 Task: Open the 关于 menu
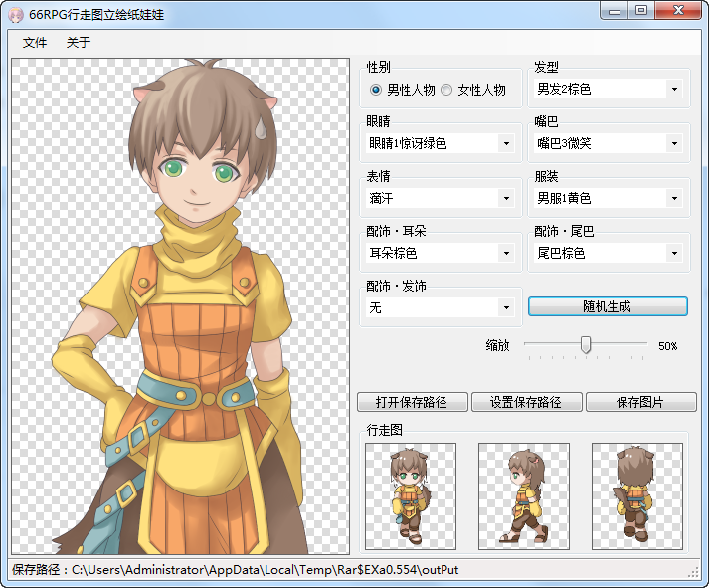point(79,43)
